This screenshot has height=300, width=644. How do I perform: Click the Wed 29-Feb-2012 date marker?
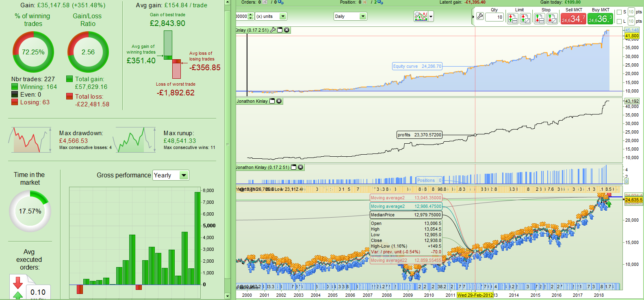[x=475, y=295]
